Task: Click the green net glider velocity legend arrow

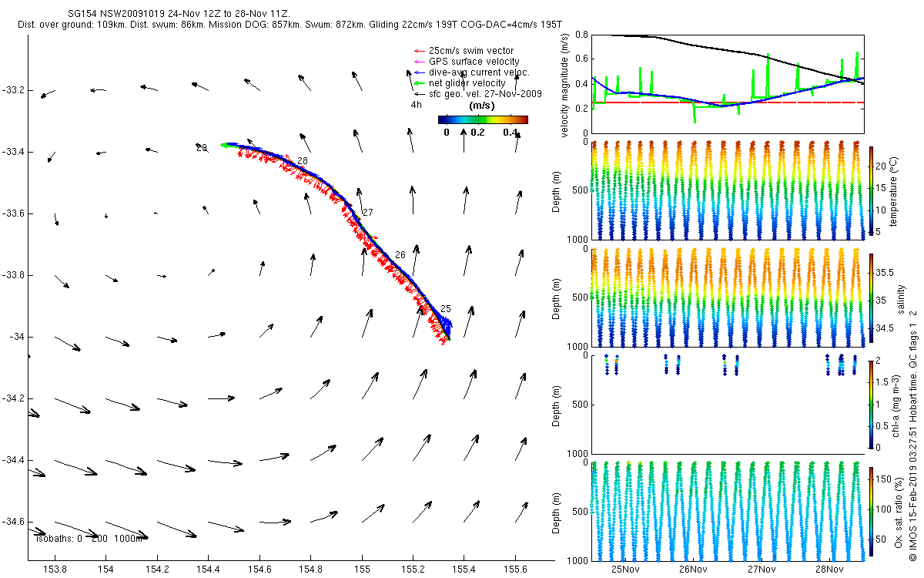Action: (x=419, y=83)
